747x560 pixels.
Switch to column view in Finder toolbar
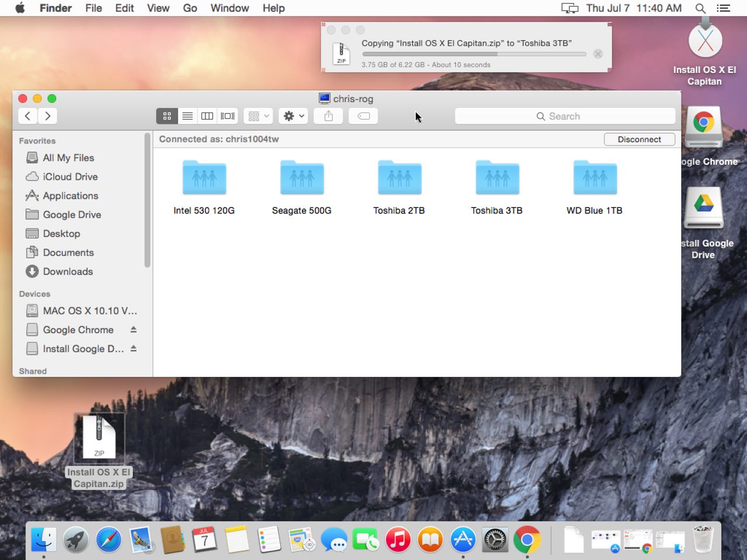click(x=207, y=116)
